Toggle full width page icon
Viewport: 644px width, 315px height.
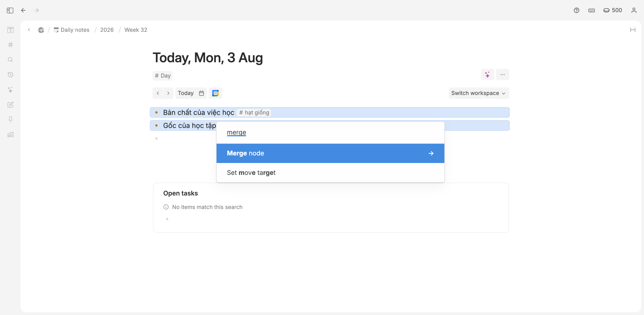coord(633,30)
